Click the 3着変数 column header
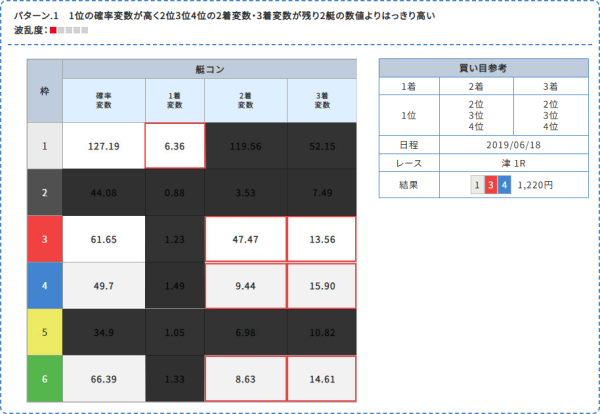Image resolution: width=600 pixels, height=414 pixels. [321, 100]
